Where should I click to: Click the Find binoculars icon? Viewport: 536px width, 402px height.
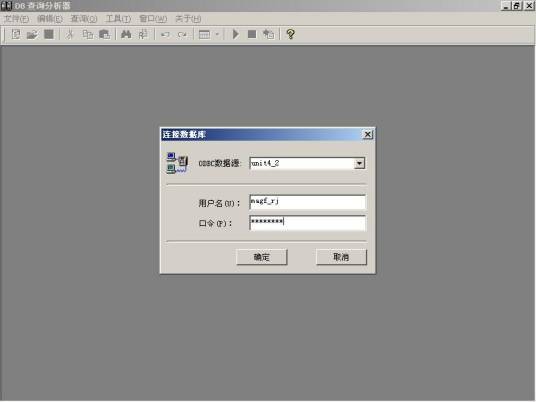[x=126, y=34]
